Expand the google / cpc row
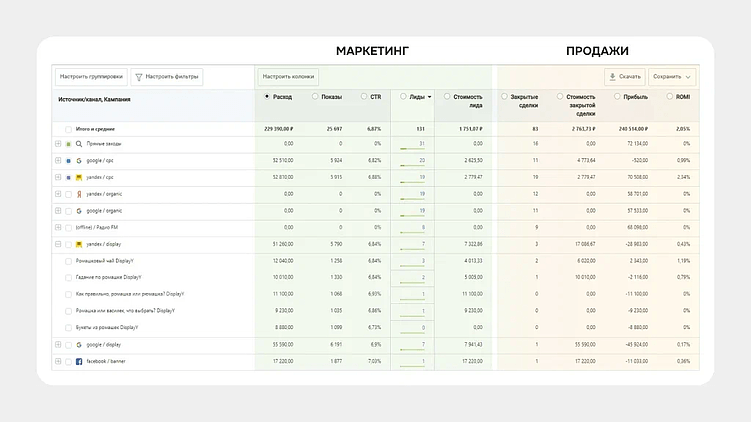 coord(57,160)
